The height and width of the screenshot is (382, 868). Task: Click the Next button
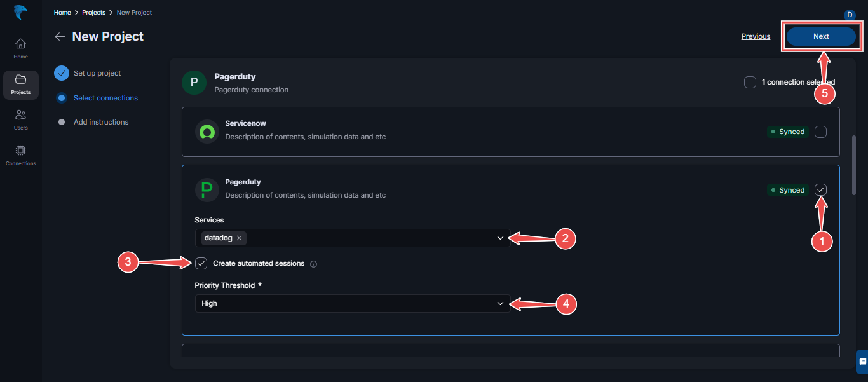coord(821,36)
